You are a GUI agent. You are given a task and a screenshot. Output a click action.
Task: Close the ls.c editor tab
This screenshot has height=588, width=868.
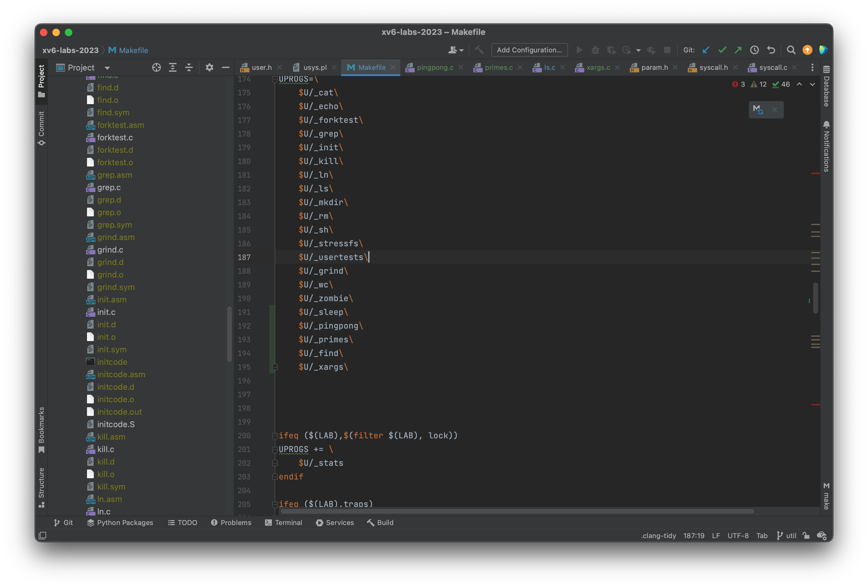563,68
